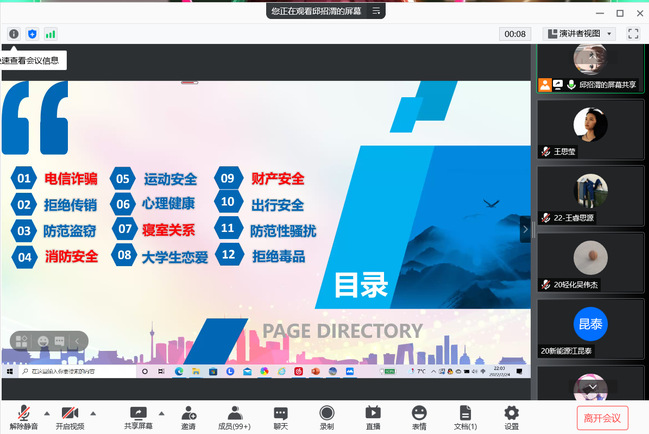Open the meeting info icon
Viewport: 649px width, 434px height.
point(14,34)
